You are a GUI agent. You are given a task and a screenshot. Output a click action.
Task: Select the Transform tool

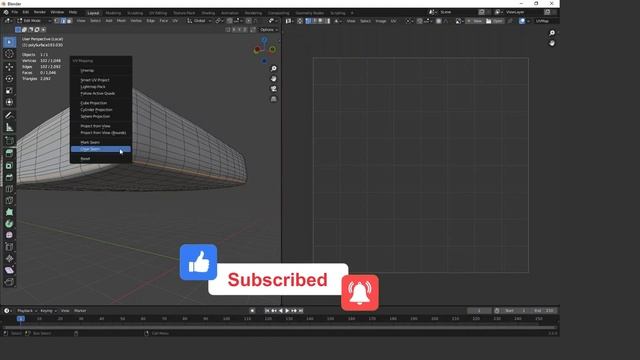[9, 102]
